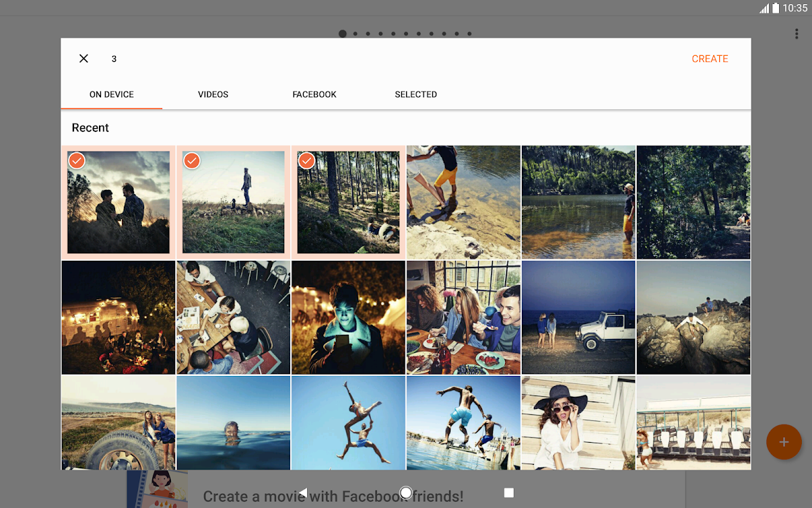
Task: Choose the two men jumping into water photo
Action: point(463,422)
